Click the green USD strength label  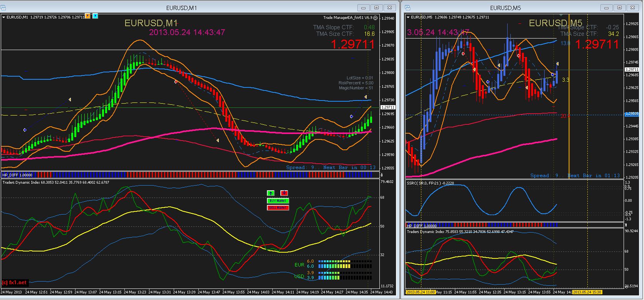(299, 277)
